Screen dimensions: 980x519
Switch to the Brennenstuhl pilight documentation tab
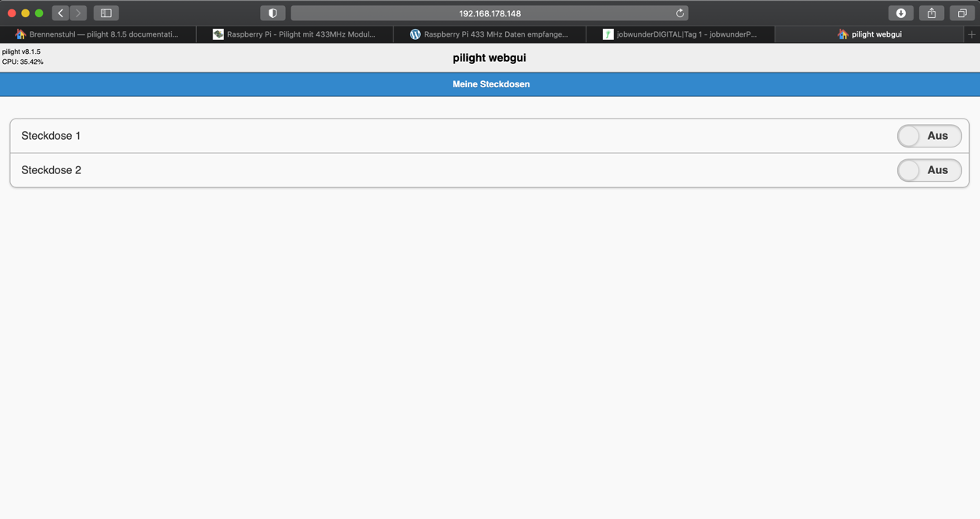pyautogui.click(x=98, y=34)
